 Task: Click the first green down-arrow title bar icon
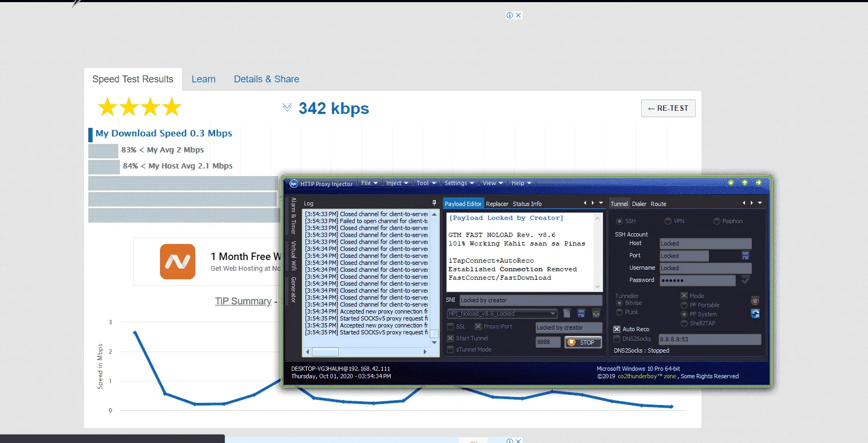731,183
